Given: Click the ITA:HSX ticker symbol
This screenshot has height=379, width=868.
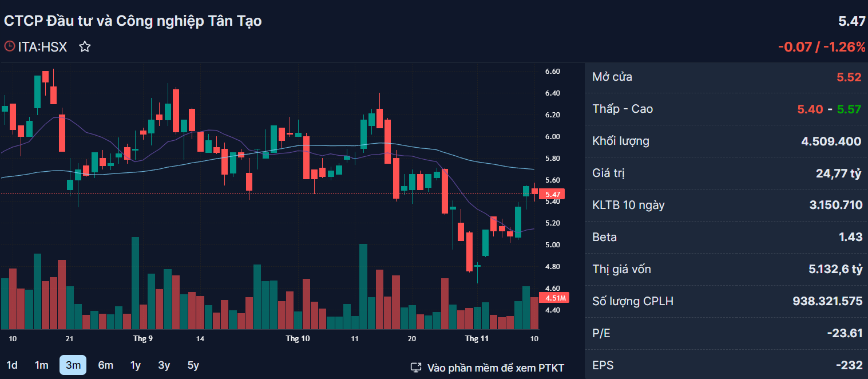Looking at the screenshot, I should point(42,47).
